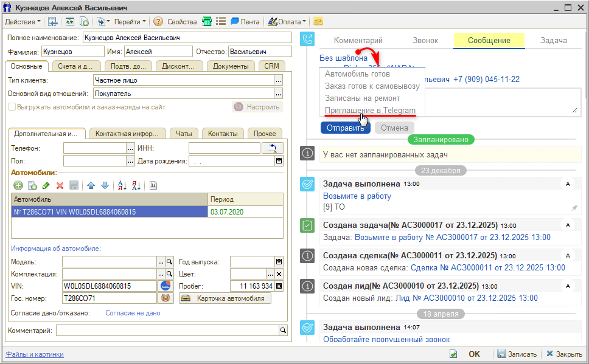589x364 pixels.
Task: Click the green telephone icon in toolbar
Action: [x=207, y=21]
